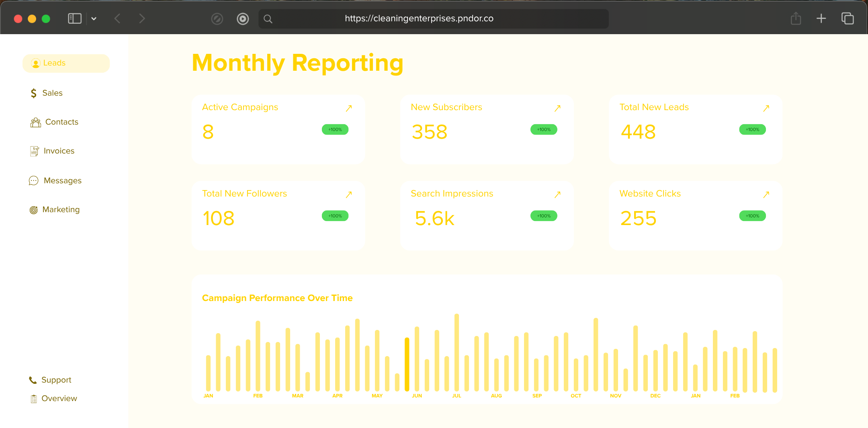Click the 108 Total New Followers value
The height and width of the screenshot is (428, 868).
(218, 219)
